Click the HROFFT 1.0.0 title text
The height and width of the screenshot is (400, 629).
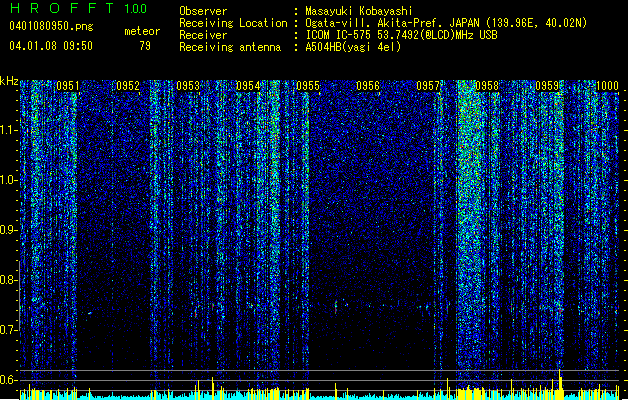click(x=78, y=8)
